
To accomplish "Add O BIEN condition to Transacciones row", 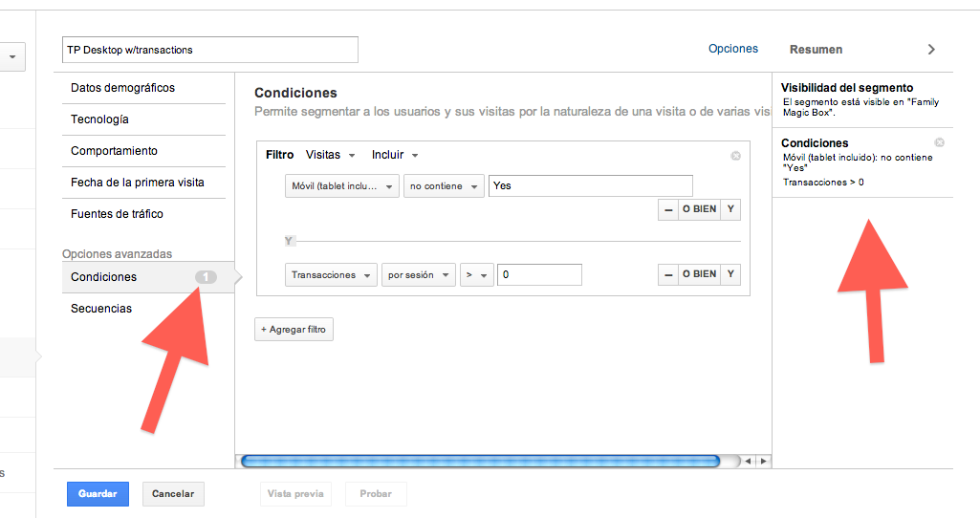I will [698, 274].
